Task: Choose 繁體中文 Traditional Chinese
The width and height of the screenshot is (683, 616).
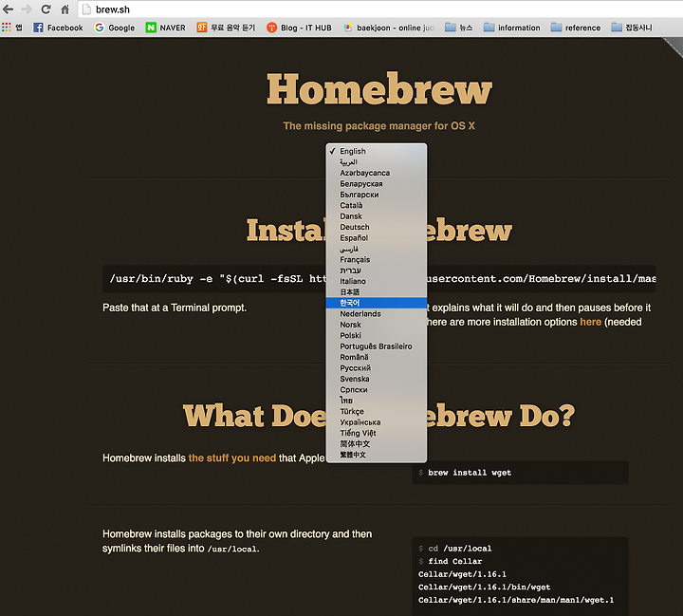Action: click(377, 455)
